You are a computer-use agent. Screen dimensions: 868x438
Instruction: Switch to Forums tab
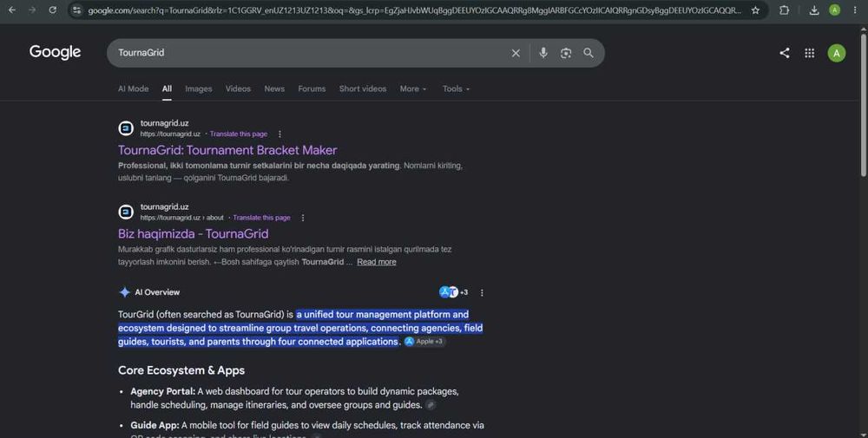click(312, 88)
